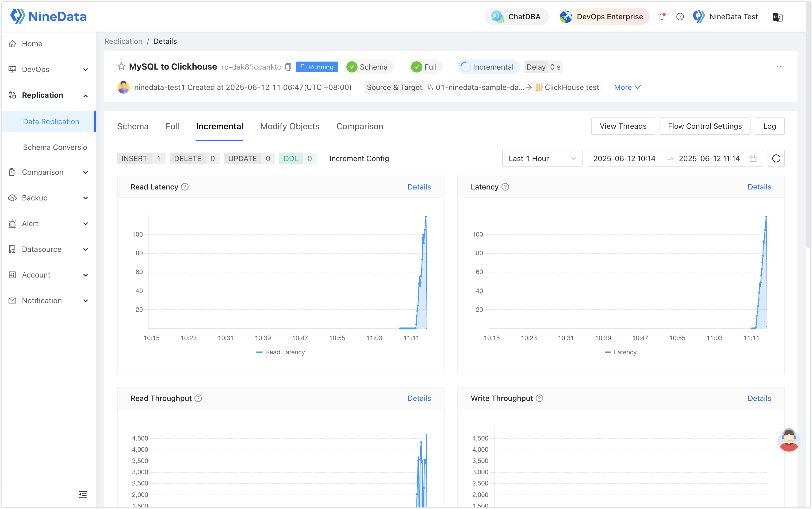This screenshot has width=812, height=509.
Task: Open Read Throughput Details
Action: click(419, 398)
